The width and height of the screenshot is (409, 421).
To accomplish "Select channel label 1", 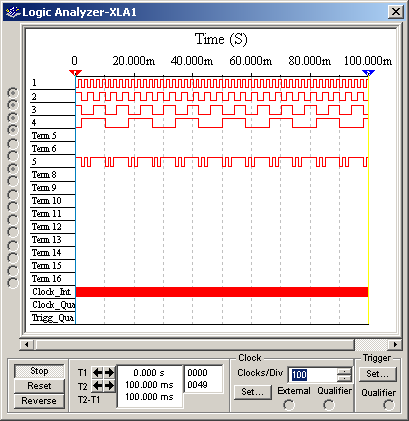I will tap(34, 83).
